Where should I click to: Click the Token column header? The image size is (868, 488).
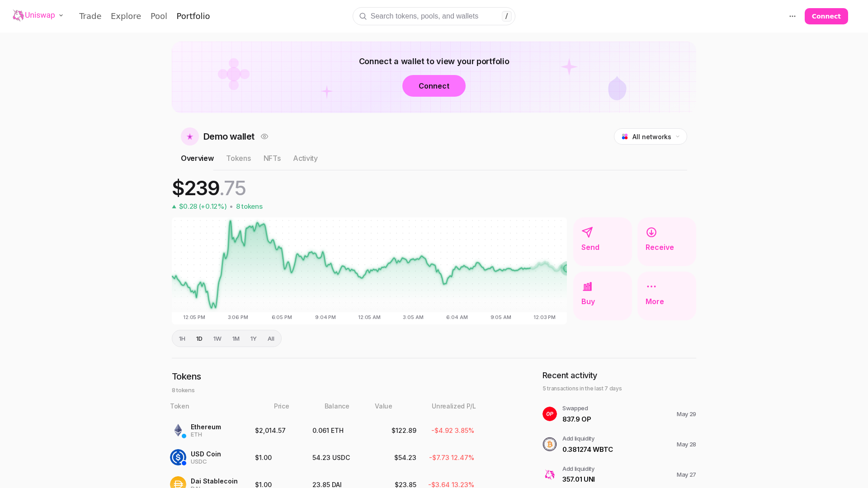(179, 406)
